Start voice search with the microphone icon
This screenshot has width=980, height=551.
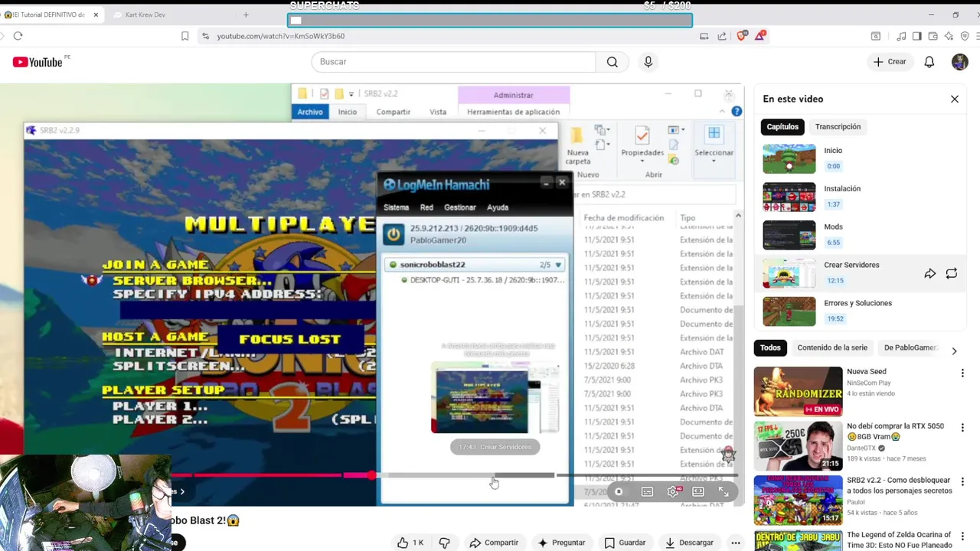pyautogui.click(x=648, y=62)
